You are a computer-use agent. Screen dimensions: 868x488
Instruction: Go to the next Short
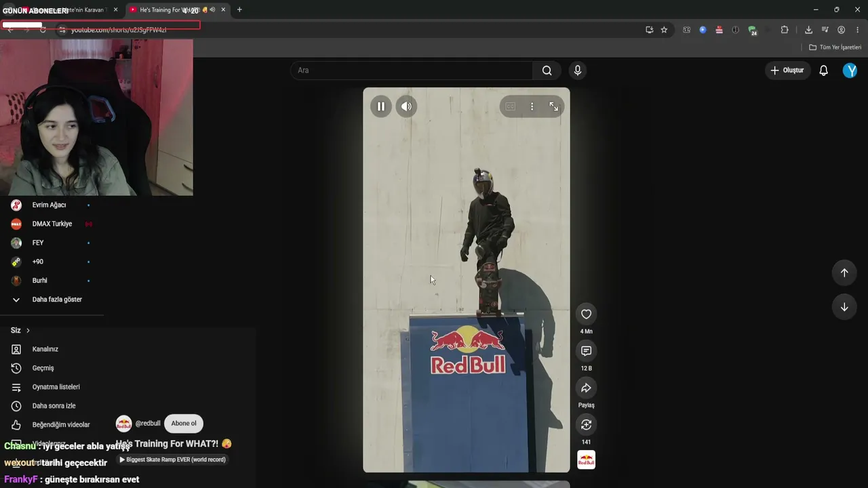coord(844,307)
